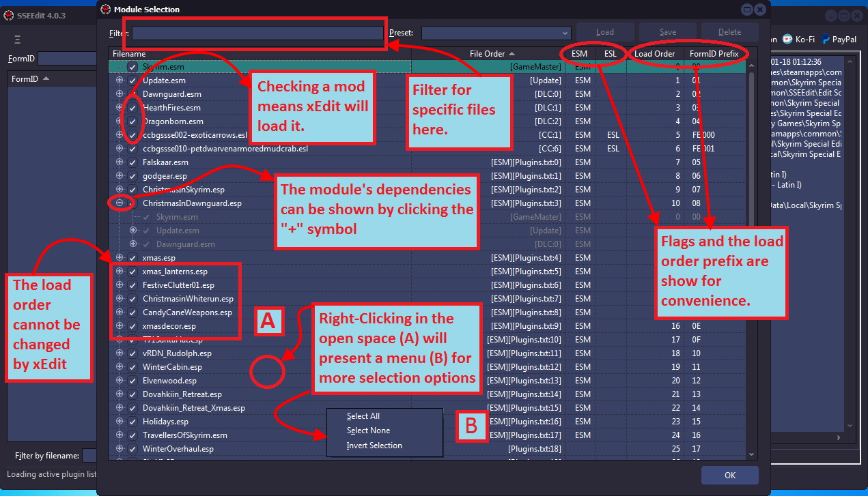The width and height of the screenshot is (868, 496).
Task: Collapse the ChristmasInDawnguard.esp dependencies
Action: tap(120, 203)
